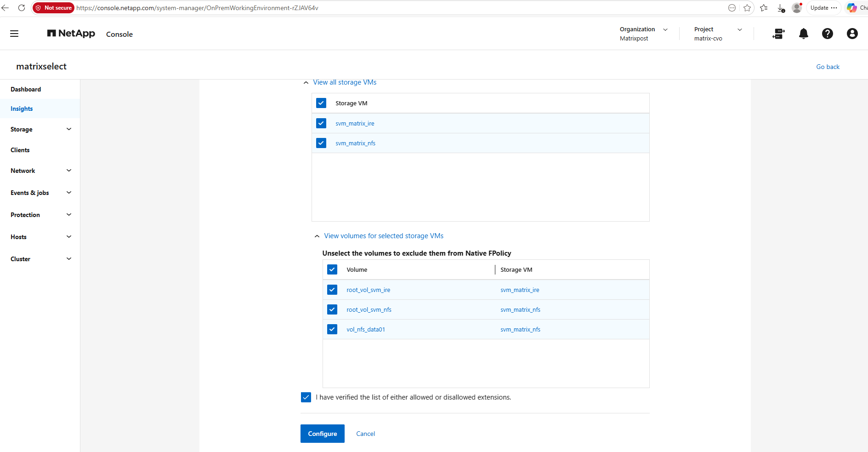Click the Cancel link
Viewport: 868px width, 452px height.
[366, 434]
